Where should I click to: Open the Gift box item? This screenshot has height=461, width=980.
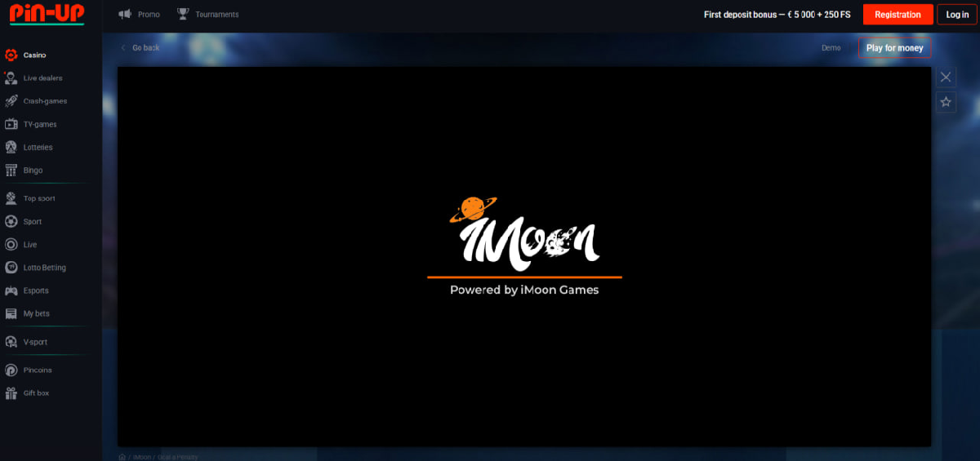click(x=36, y=393)
